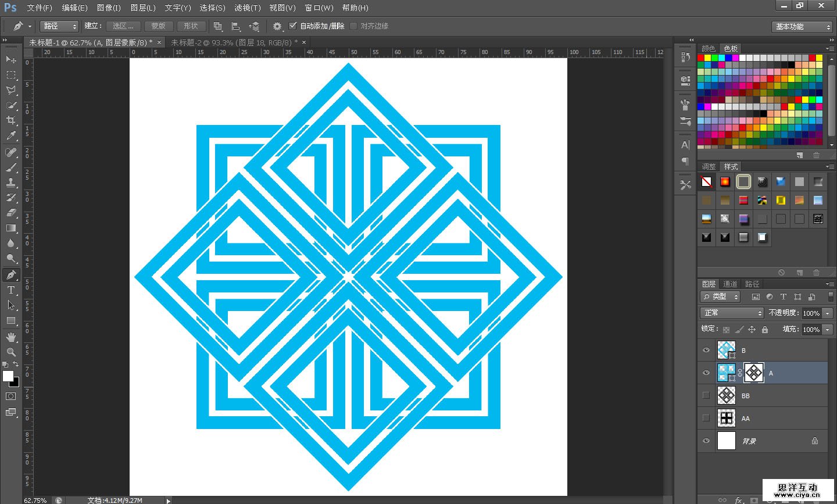
Task: Show the hidden BB layer
Action: coord(706,395)
